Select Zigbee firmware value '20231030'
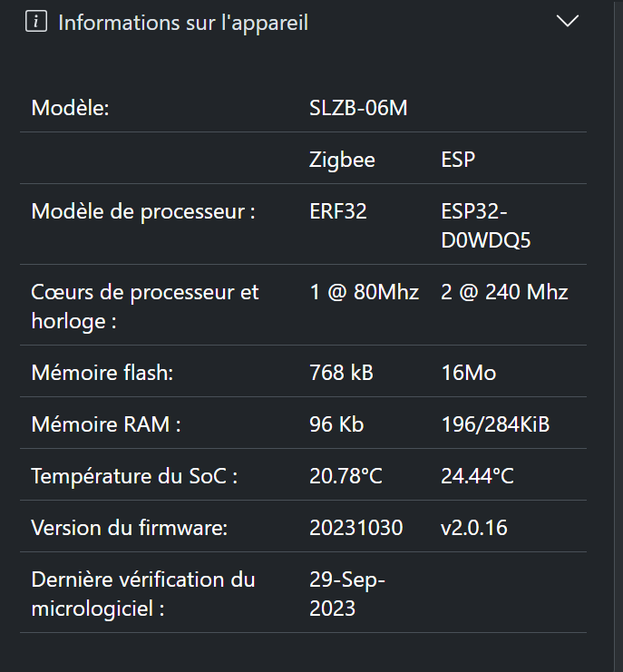This screenshot has width=623, height=672. [356, 528]
